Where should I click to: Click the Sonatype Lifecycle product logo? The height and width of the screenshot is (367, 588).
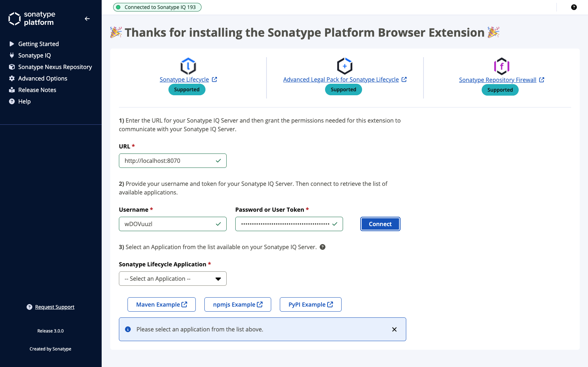(x=188, y=66)
